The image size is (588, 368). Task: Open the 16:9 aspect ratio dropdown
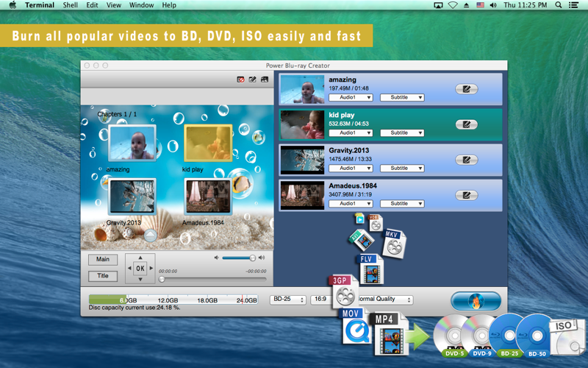322,300
